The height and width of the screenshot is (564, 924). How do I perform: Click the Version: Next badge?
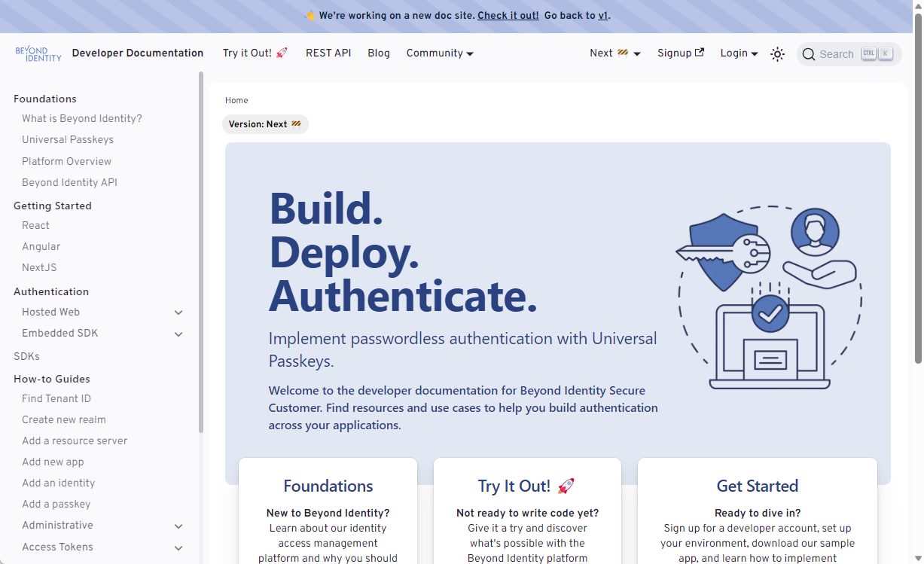[265, 124]
